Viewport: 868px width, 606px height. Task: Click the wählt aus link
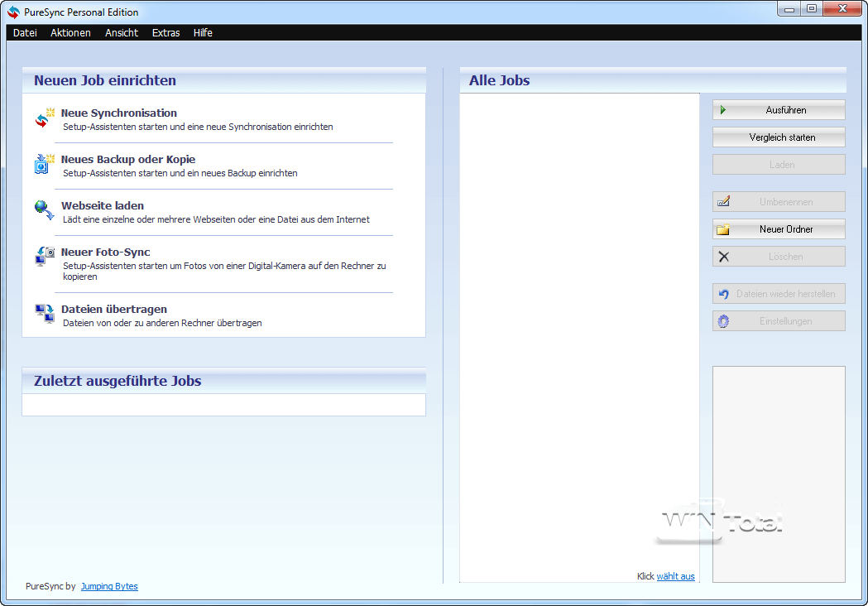coord(675,576)
